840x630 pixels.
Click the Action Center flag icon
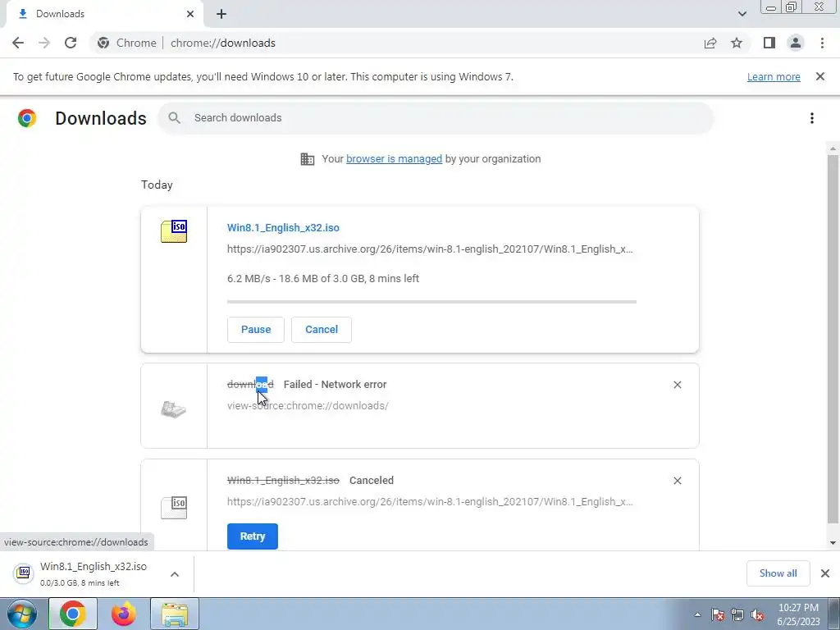coord(718,614)
